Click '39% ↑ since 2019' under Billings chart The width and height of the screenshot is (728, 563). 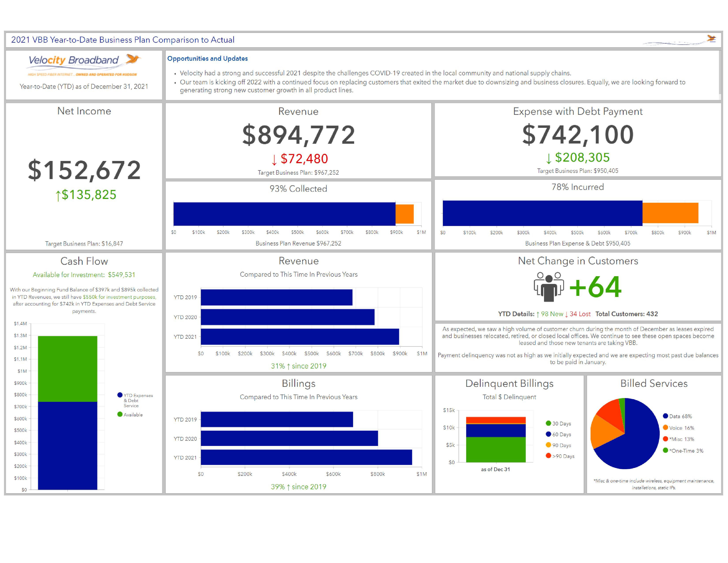[299, 487]
